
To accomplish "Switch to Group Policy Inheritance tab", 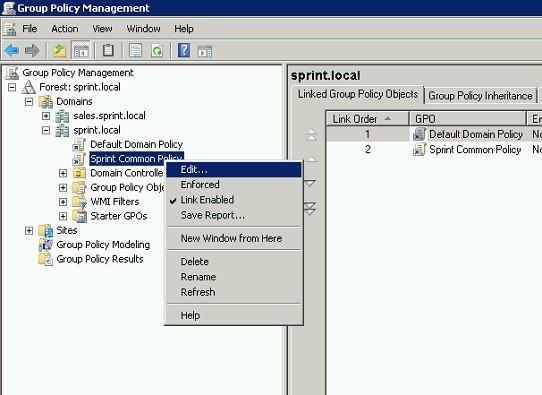I will tap(480, 96).
